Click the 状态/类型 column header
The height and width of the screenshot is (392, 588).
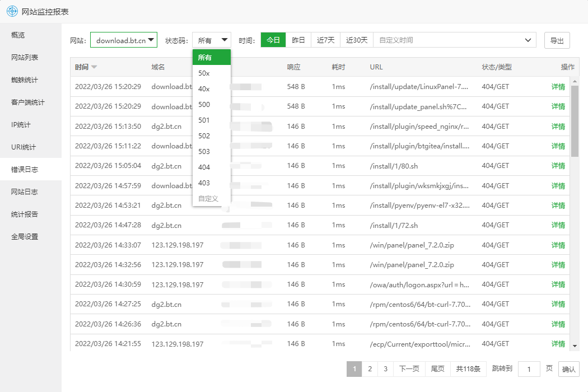click(497, 67)
